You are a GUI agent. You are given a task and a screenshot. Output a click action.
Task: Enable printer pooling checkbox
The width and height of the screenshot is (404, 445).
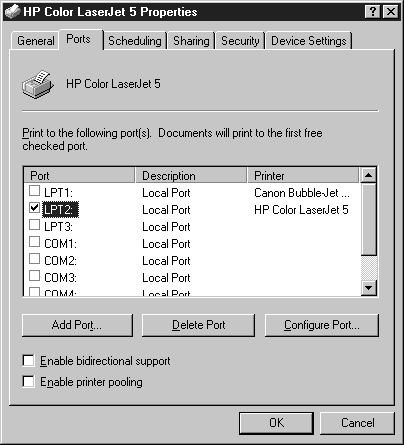(28, 381)
